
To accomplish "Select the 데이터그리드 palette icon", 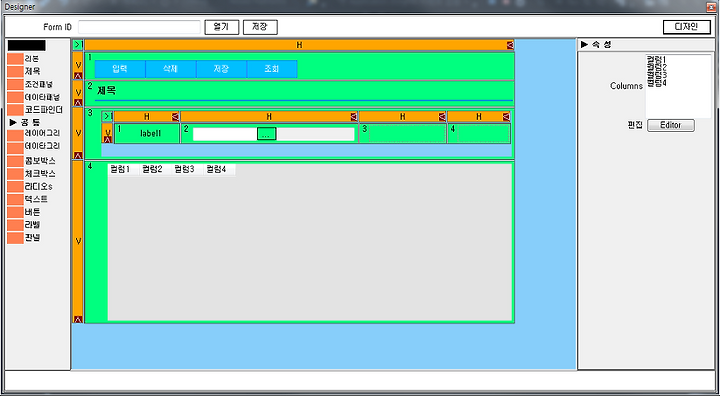I will pyautogui.click(x=15, y=148).
